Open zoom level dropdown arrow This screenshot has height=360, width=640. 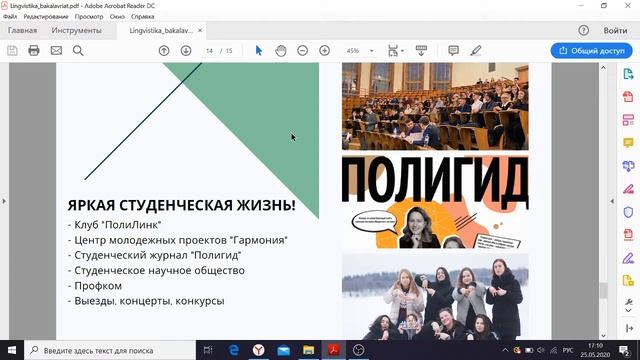click(x=371, y=51)
